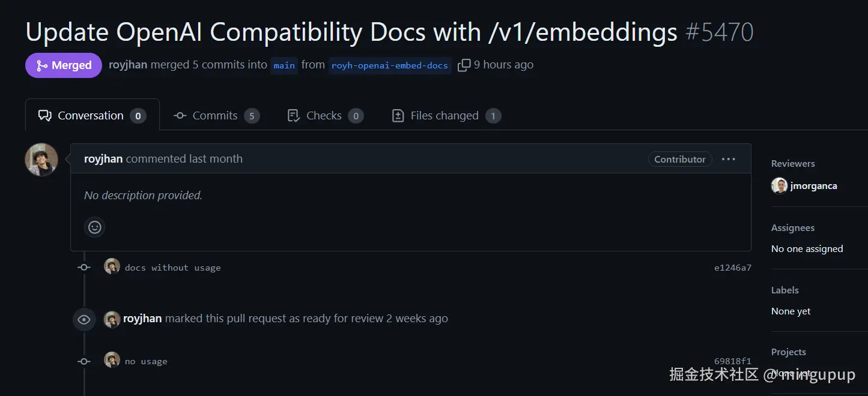This screenshot has height=396, width=868.
Task: Click the Contributor badge on the comment
Action: click(x=679, y=158)
